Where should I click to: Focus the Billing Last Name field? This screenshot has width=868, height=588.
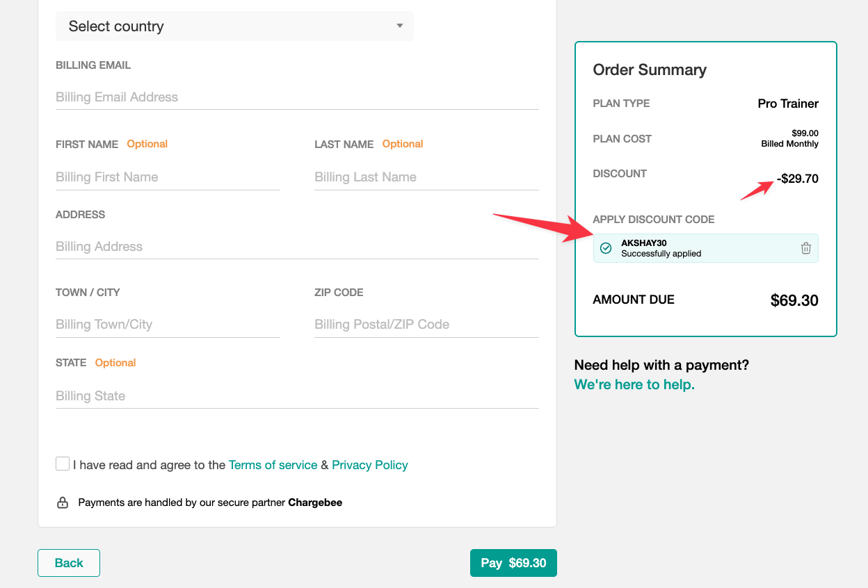pyautogui.click(x=426, y=177)
